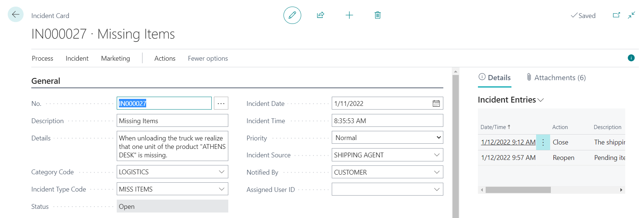
Task: Open the Actions menu
Action: point(165,58)
